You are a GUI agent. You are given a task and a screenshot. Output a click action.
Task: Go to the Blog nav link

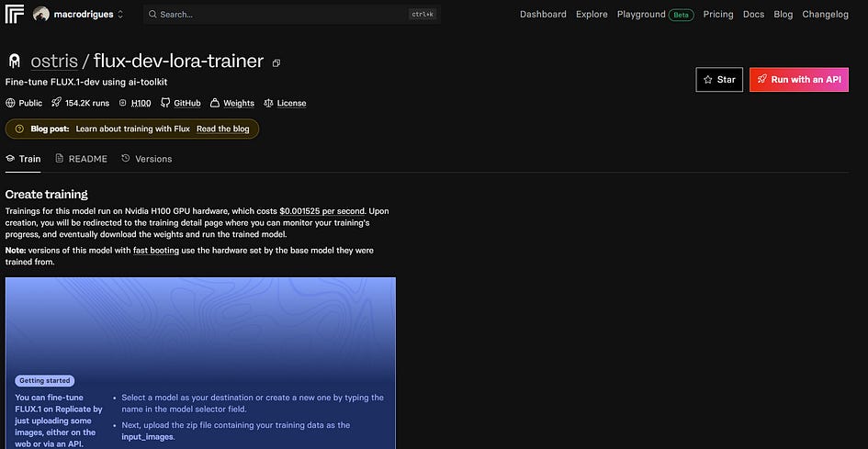click(783, 15)
